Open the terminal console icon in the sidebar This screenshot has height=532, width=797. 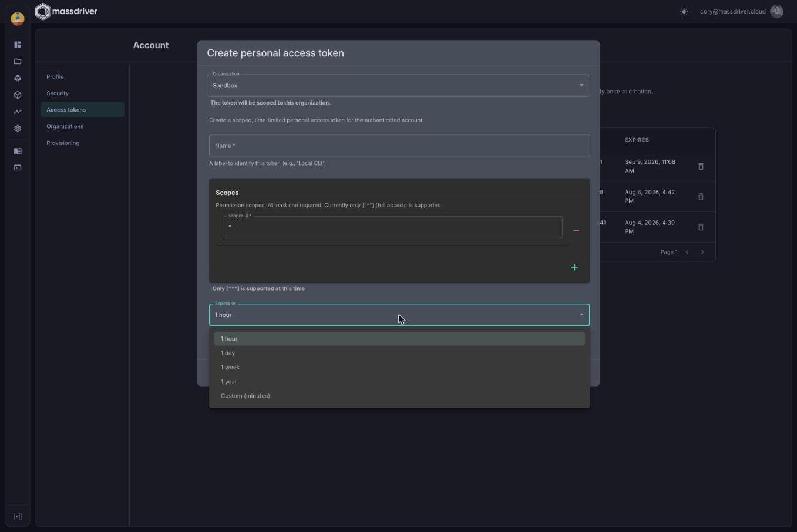point(18,168)
